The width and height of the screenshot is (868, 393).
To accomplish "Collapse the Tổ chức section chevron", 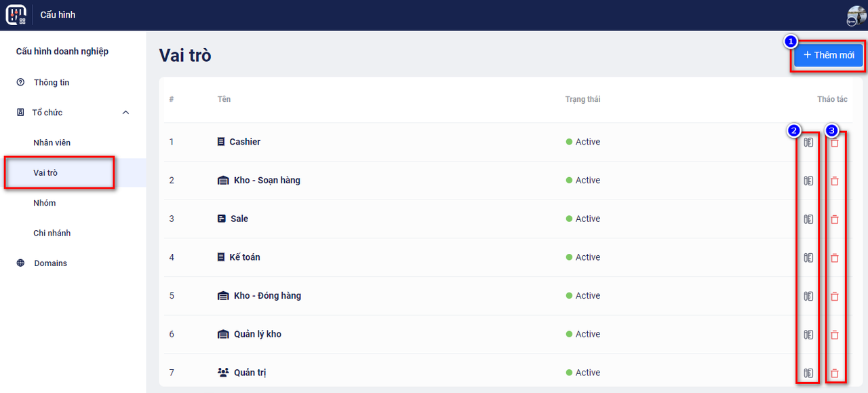I will click(x=125, y=113).
